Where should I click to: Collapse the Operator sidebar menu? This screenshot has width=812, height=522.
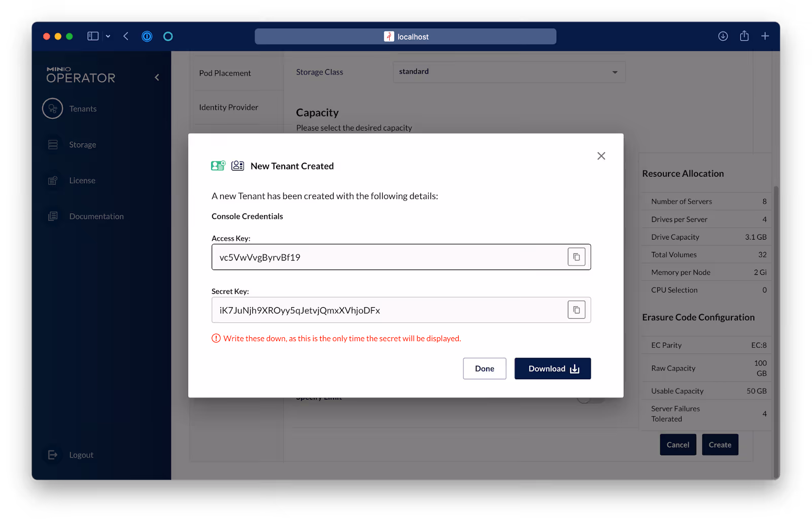157,77
